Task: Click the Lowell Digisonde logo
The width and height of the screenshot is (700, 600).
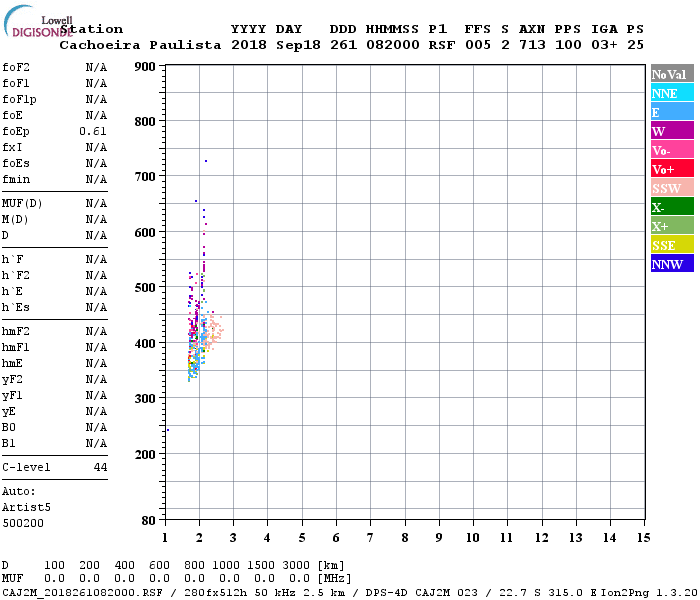Action: pyautogui.click(x=38, y=22)
